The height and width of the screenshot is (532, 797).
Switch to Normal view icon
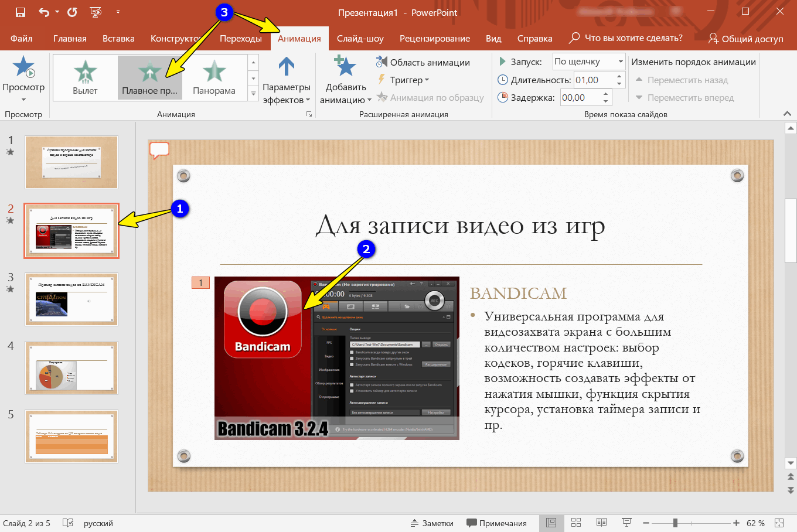551,523
